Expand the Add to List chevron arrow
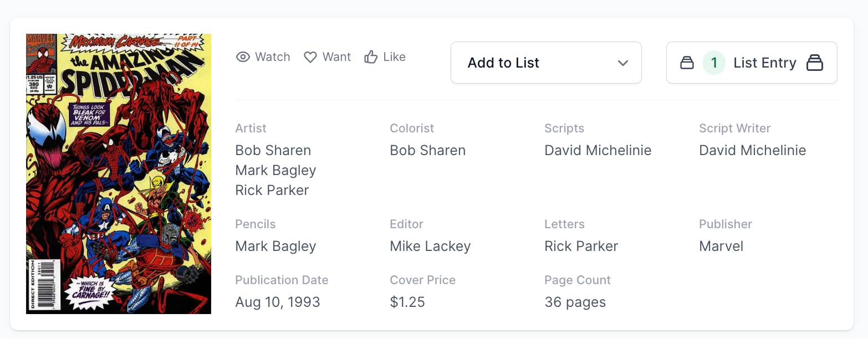The width and height of the screenshot is (868, 339). (623, 63)
